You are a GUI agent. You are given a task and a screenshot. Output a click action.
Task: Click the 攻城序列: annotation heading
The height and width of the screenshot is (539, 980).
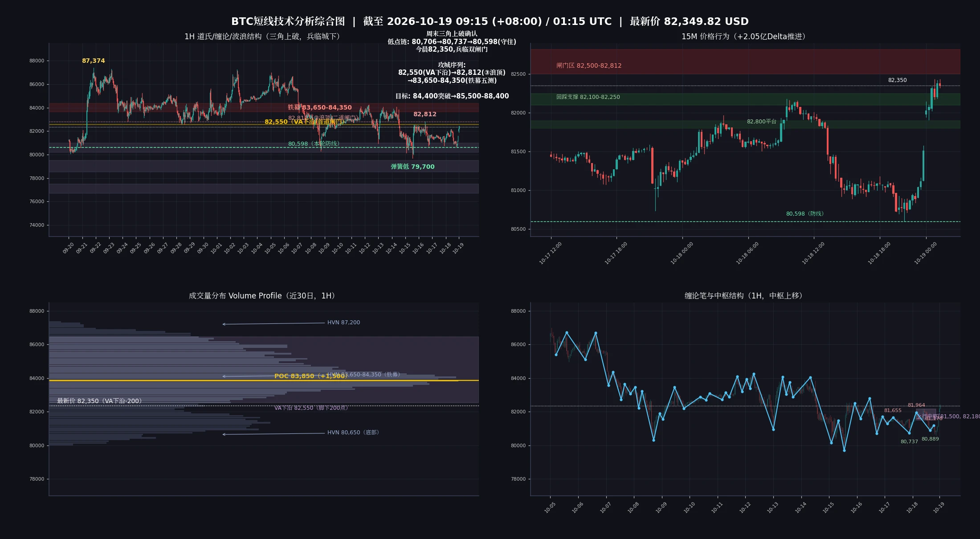coord(452,65)
